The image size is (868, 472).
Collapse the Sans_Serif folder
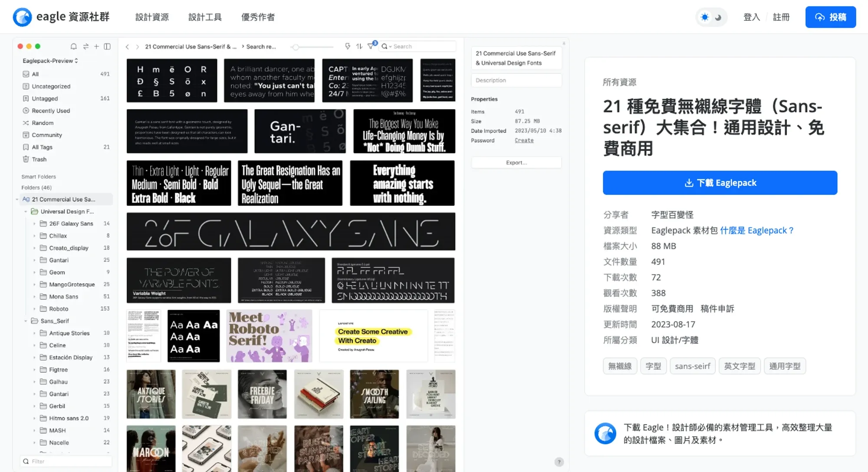[26, 321]
